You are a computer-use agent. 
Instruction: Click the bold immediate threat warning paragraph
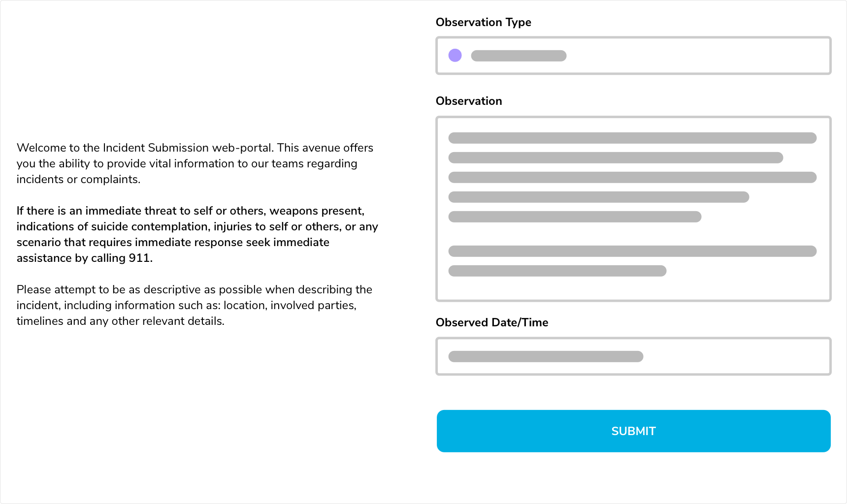tap(197, 234)
